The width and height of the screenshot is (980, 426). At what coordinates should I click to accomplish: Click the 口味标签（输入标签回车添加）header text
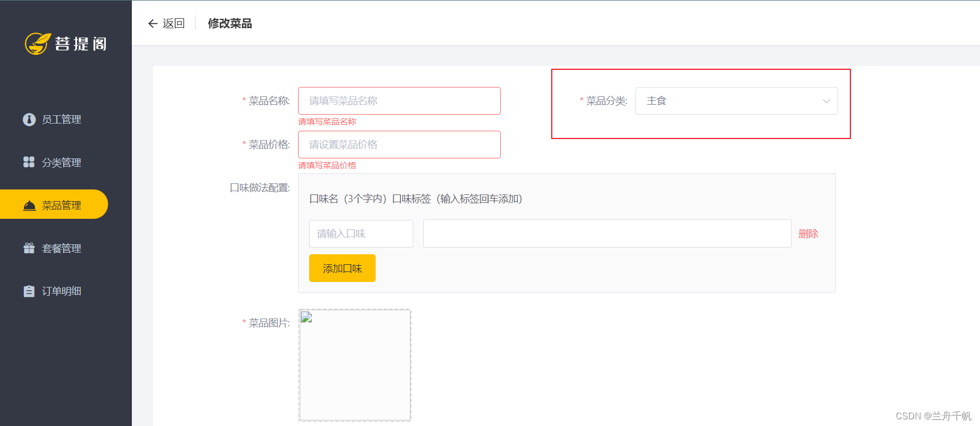458,199
